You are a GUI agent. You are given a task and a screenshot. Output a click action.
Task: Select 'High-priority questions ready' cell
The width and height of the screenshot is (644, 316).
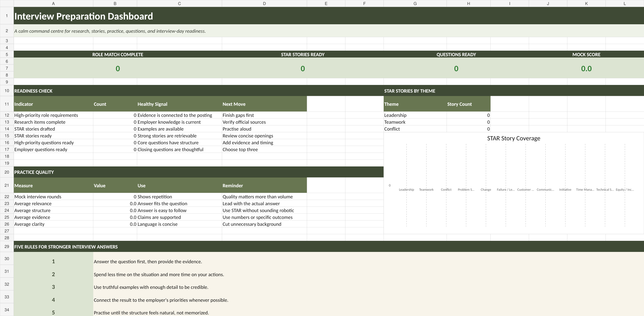click(53, 143)
